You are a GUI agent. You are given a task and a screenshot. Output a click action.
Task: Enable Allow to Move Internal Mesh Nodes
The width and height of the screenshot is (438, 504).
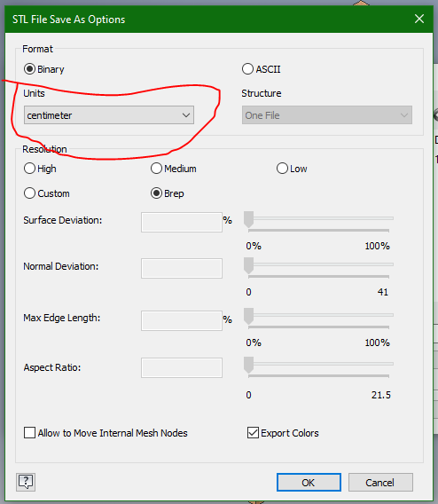pos(29,433)
